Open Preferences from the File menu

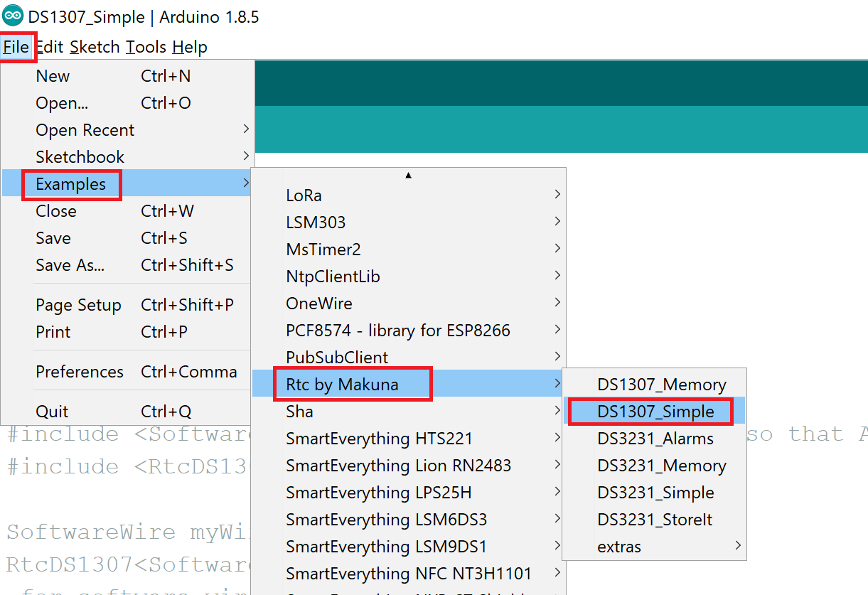pyautogui.click(x=127, y=372)
